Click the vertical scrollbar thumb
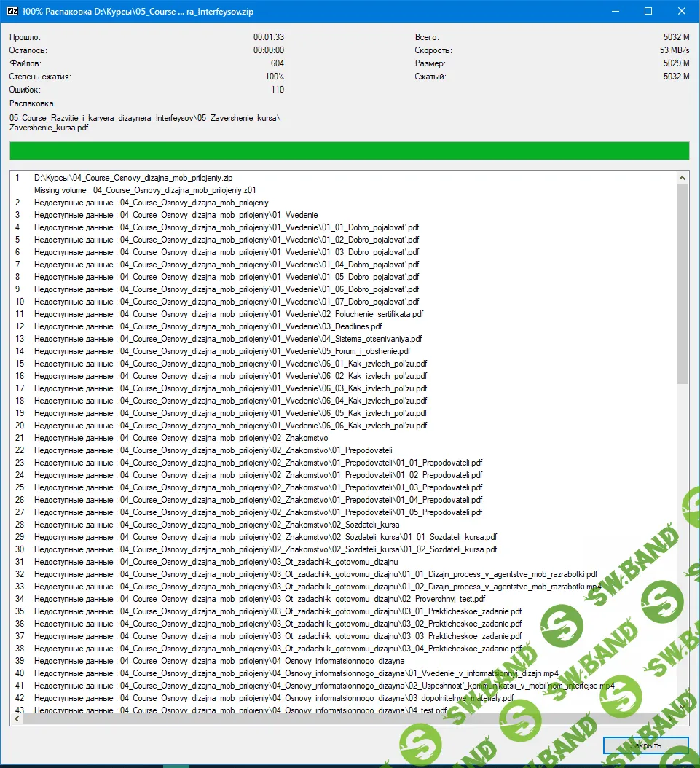Image resolution: width=700 pixels, height=768 pixels. point(683,284)
